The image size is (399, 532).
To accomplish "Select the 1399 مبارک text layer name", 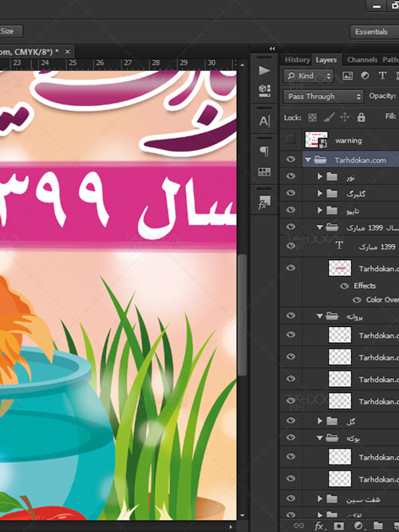I will point(377,246).
